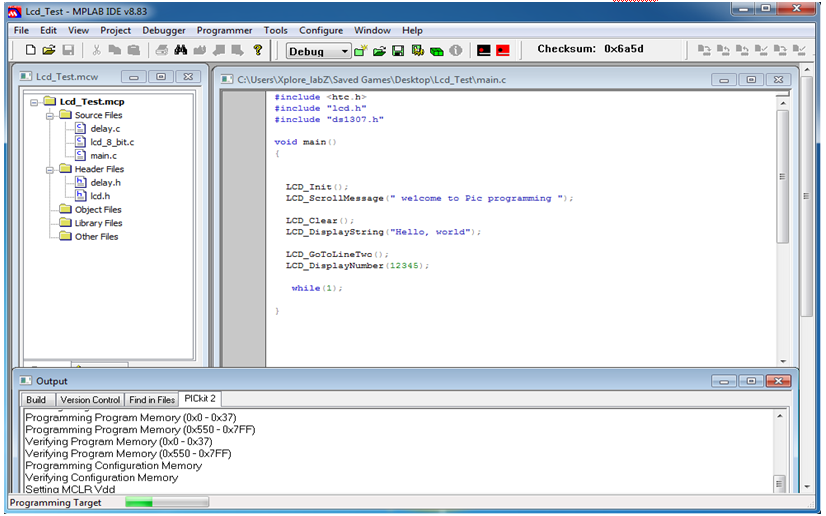The height and width of the screenshot is (516, 826).
Task: Collapse the Header Files folder
Action: [x=50, y=170]
